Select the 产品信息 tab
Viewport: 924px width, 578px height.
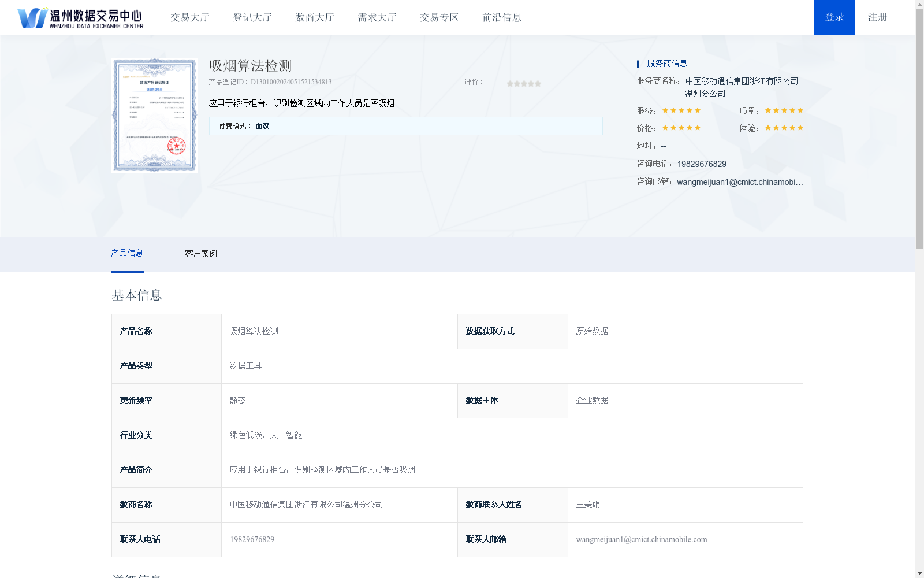coord(127,254)
